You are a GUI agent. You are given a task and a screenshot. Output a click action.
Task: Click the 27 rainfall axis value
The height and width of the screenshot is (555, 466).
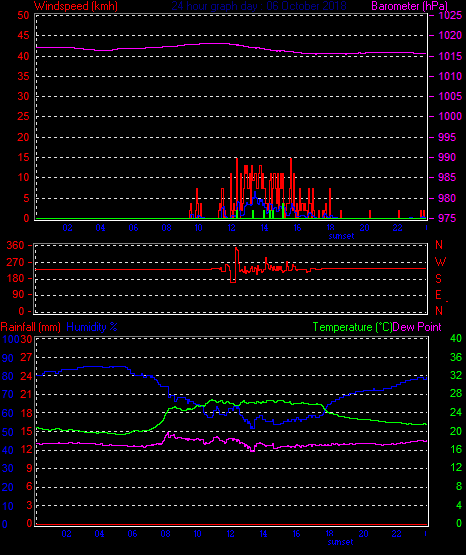26,357
